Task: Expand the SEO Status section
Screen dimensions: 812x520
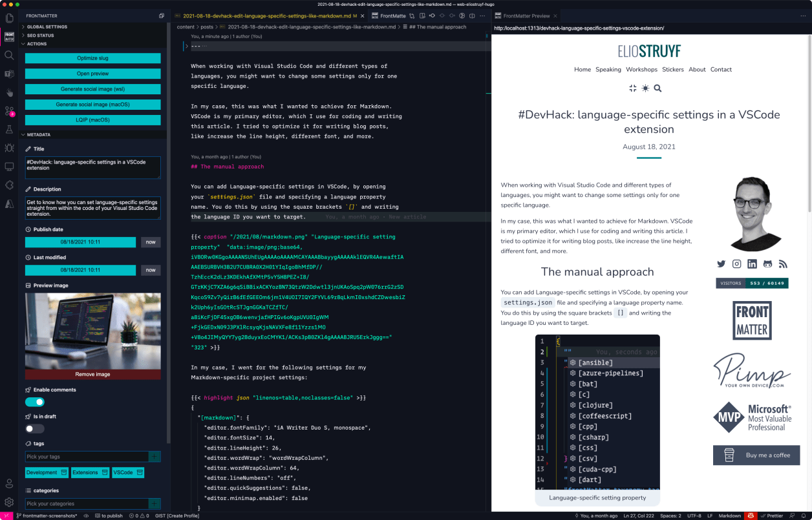Action: (40, 36)
